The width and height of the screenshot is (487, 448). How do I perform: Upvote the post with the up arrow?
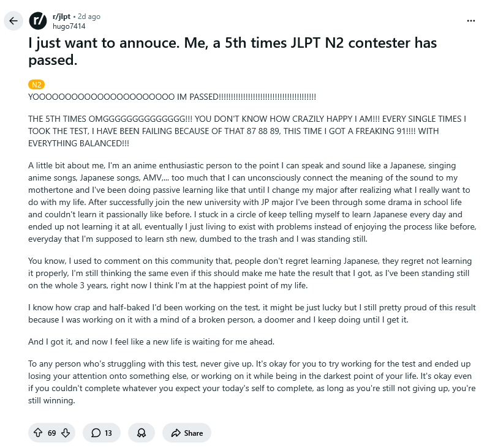click(x=38, y=433)
